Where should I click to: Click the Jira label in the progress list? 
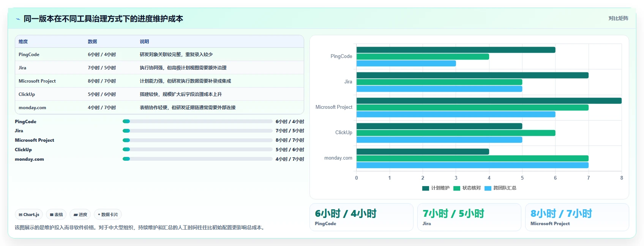tap(19, 131)
